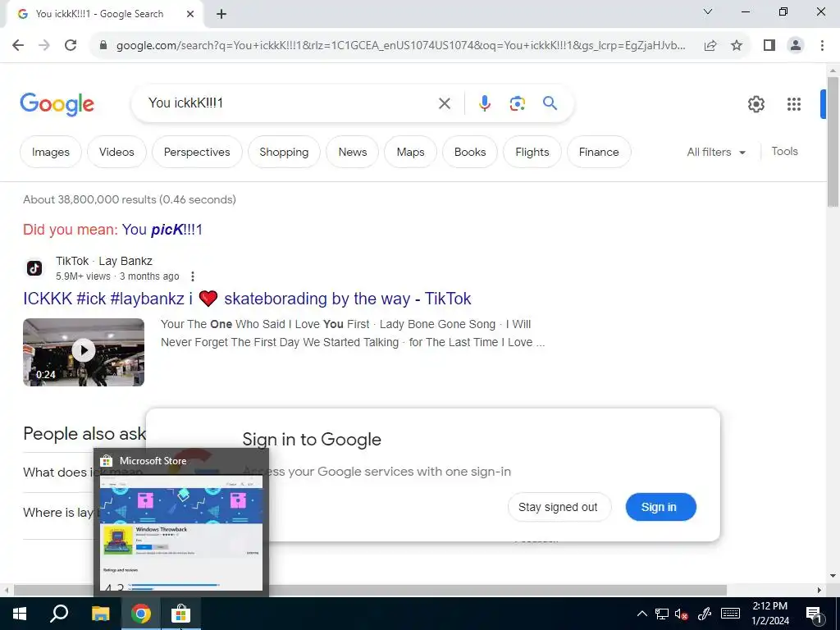The height and width of the screenshot is (630, 840).
Task: Open the Google apps grid
Action: pyautogui.click(x=794, y=104)
